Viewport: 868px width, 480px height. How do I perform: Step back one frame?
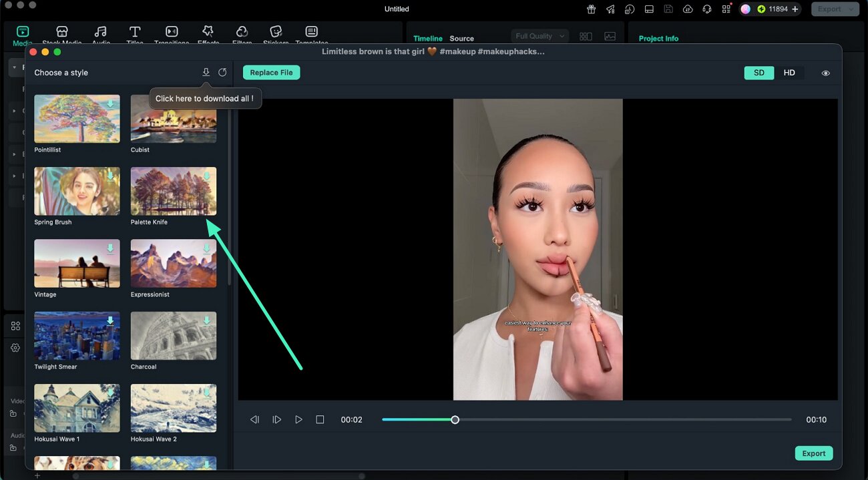point(254,420)
